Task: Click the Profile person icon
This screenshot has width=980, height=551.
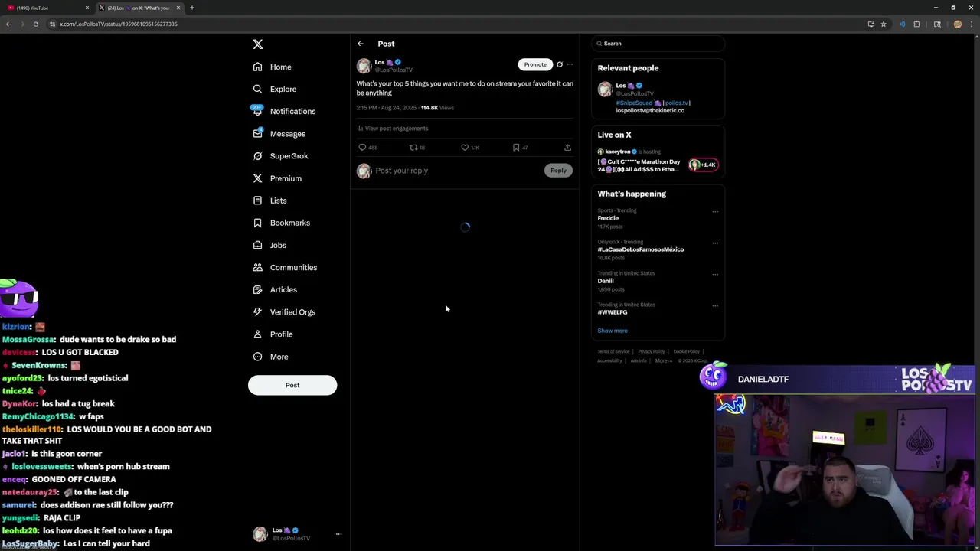Action: [258, 334]
